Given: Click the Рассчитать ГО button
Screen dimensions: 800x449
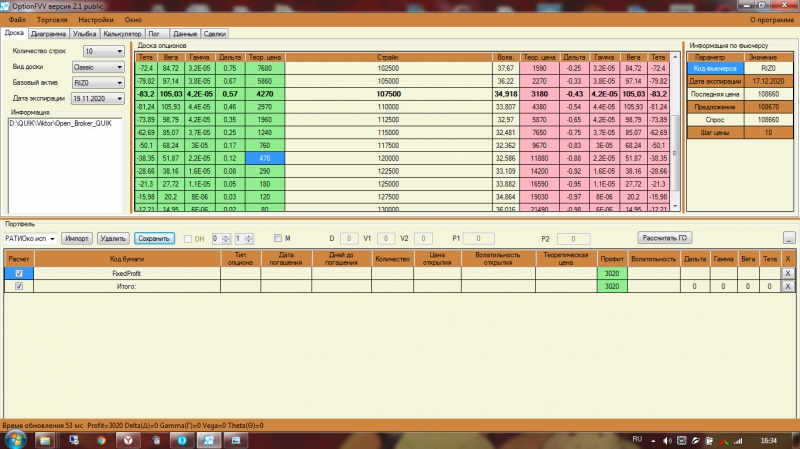Looking at the screenshot, I should coord(664,238).
